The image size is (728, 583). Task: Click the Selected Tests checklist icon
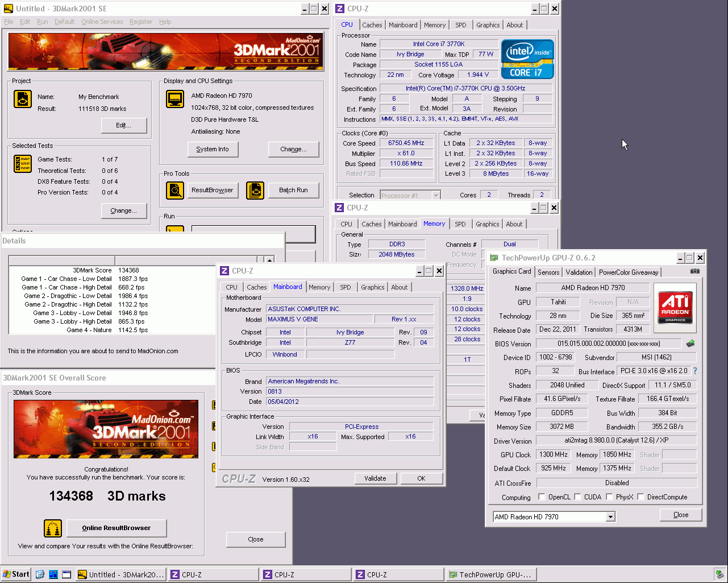(x=23, y=164)
